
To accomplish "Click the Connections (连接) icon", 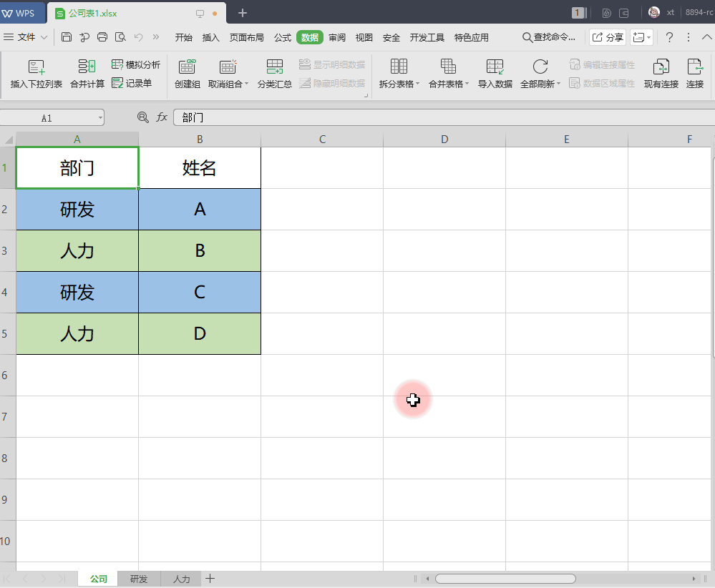I will pyautogui.click(x=695, y=74).
